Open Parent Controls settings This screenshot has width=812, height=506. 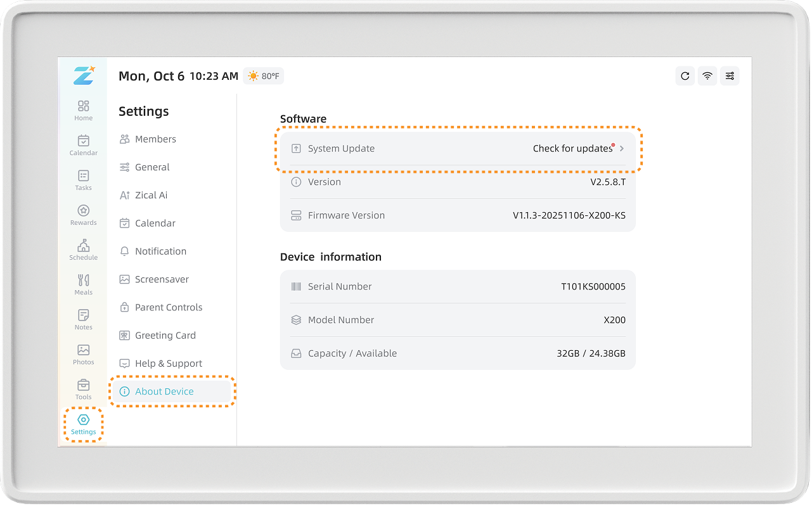coord(161,307)
